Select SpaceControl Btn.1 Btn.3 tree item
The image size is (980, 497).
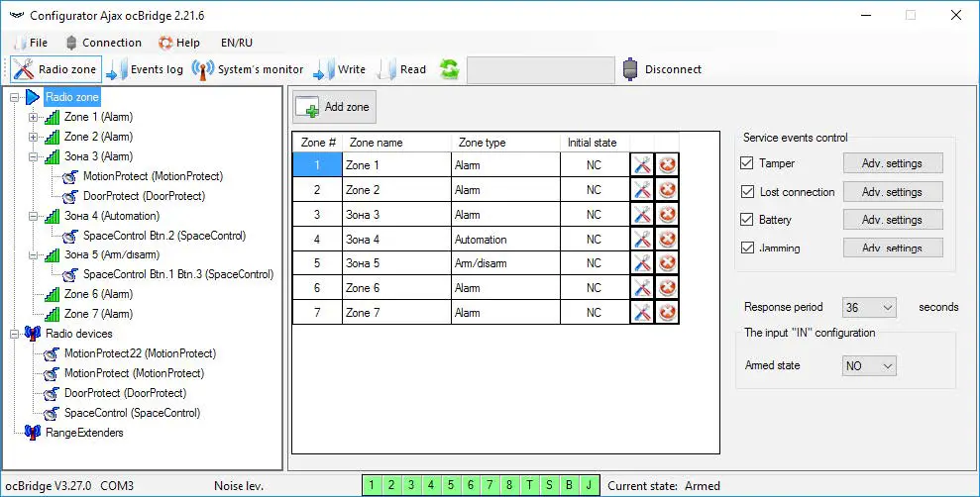pyautogui.click(x=178, y=274)
